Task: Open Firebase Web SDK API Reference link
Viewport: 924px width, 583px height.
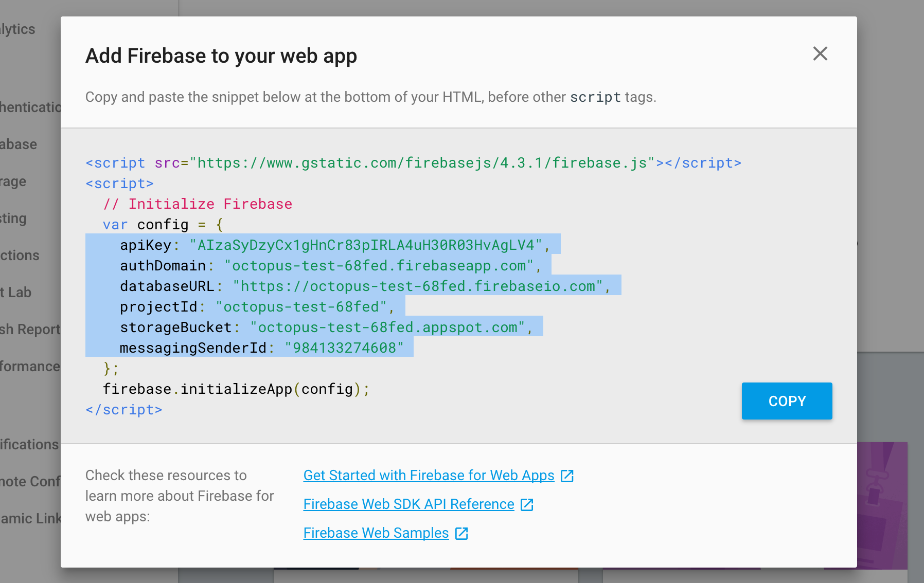Action: click(x=409, y=504)
